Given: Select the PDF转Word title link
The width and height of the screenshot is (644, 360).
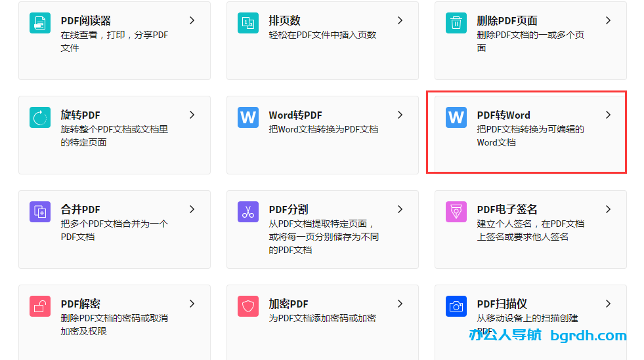Looking at the screenshot, I should [504, 115].
